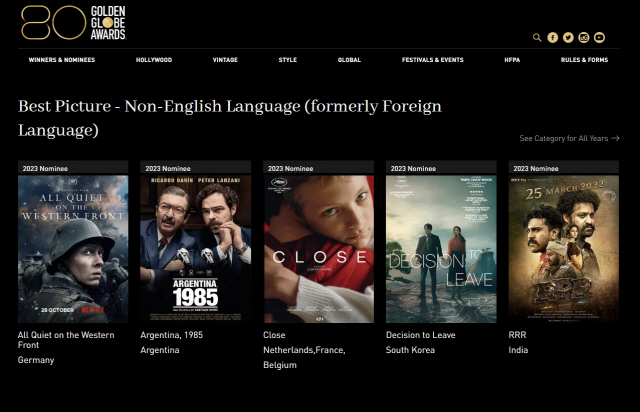Select the Vintage menu item
Image resolution: width=640 pixels, height=412 pixels.
coord(225,60)
